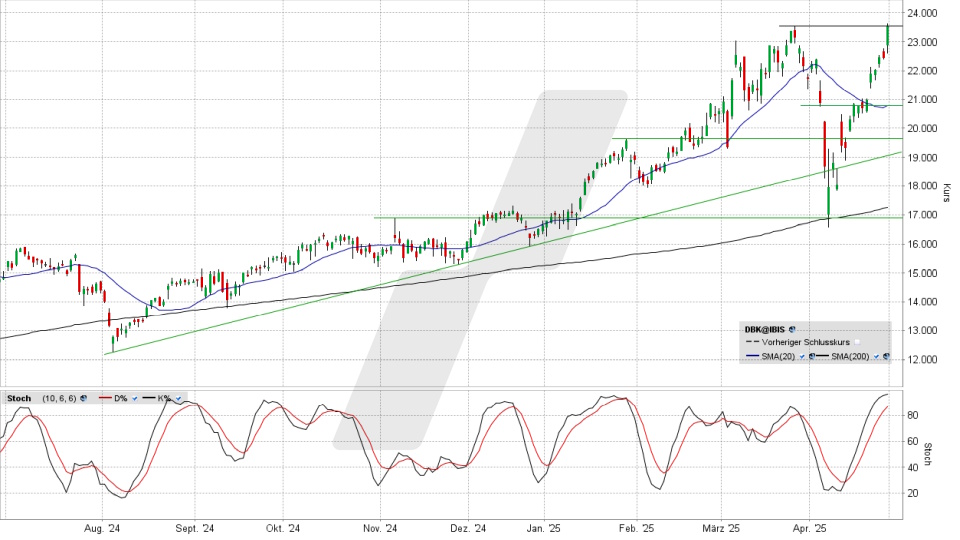The image size is (960, 540).
Task: Click the Stoch indicator title
Action: [19, 398]
